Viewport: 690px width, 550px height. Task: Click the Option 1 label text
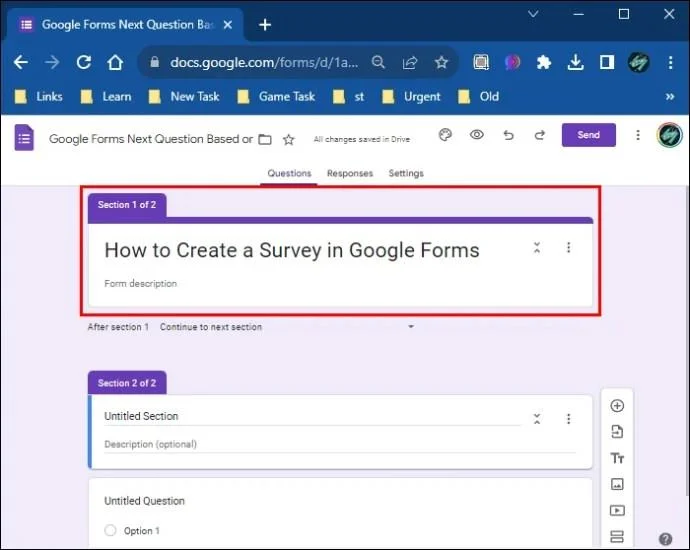point(142,531)
